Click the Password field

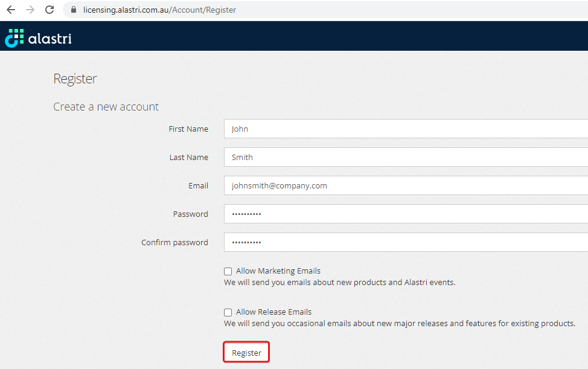[x=406, y=214]
